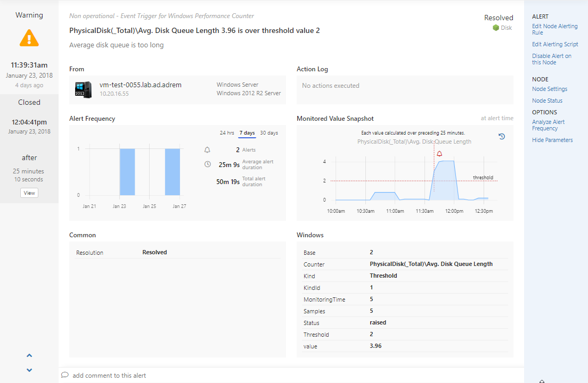Viewport: 588px width, 383px height.
Task: Go to next alert with down chevron
Action: pos(29,370)
